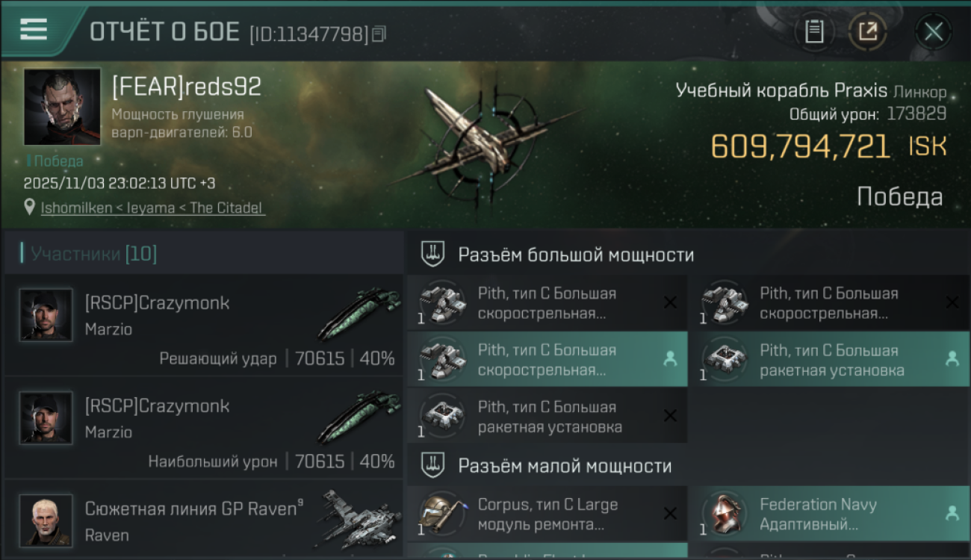Open the Ishomilken location link
The height and width of the screenshot is (560, 971).
tap(152, 208)
